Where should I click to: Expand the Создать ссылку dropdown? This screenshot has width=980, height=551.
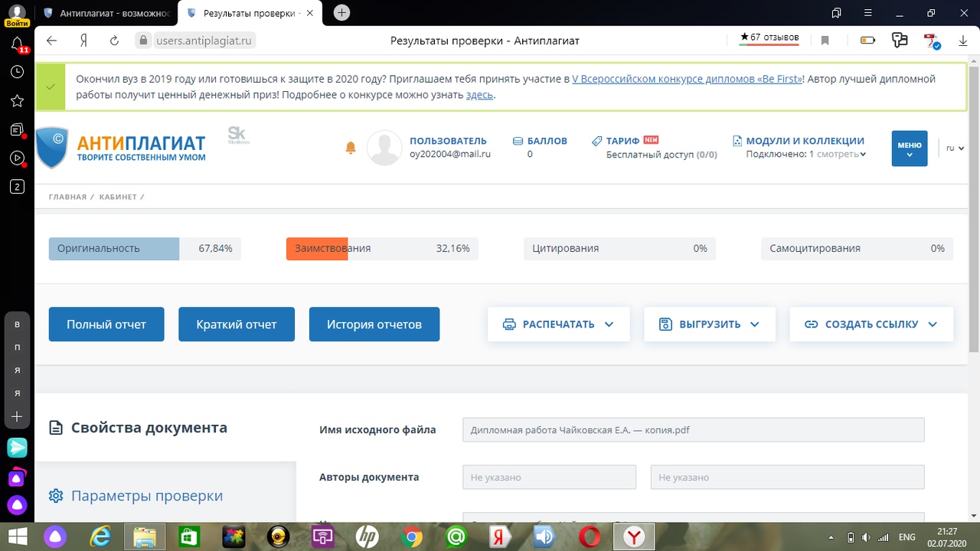point(871,324)
